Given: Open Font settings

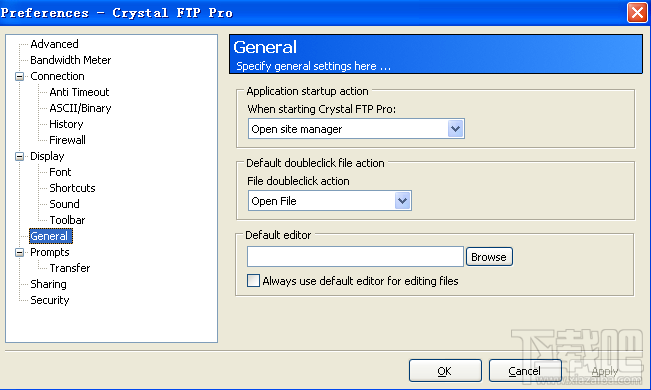Looking at the screenshot, I should pos(60,172).
